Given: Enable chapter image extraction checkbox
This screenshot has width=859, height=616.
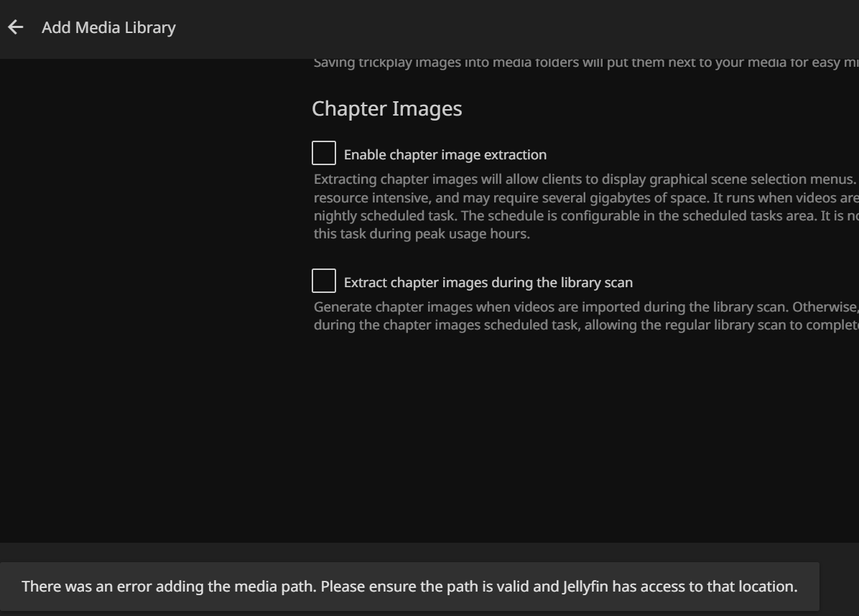Looking at the screenshot, I should click(324, 154).
